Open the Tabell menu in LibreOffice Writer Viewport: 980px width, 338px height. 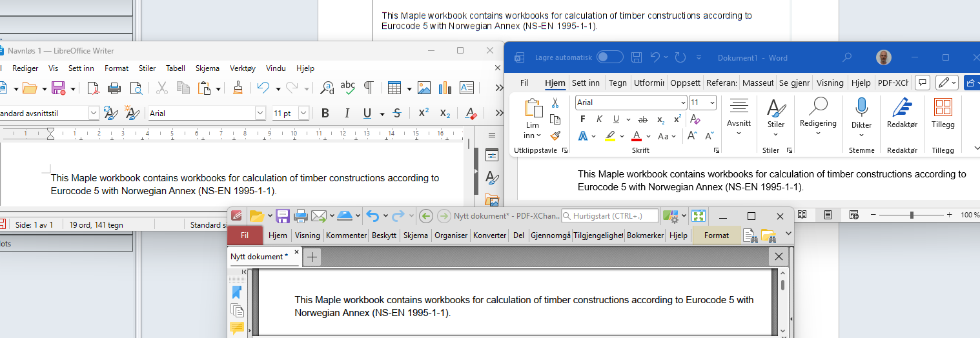point(175,68)
